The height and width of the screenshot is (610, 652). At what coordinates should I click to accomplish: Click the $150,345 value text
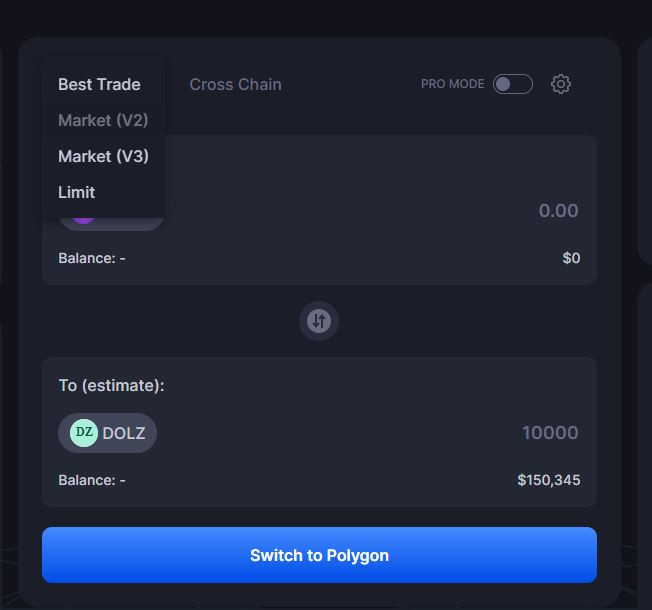point(548,480)
